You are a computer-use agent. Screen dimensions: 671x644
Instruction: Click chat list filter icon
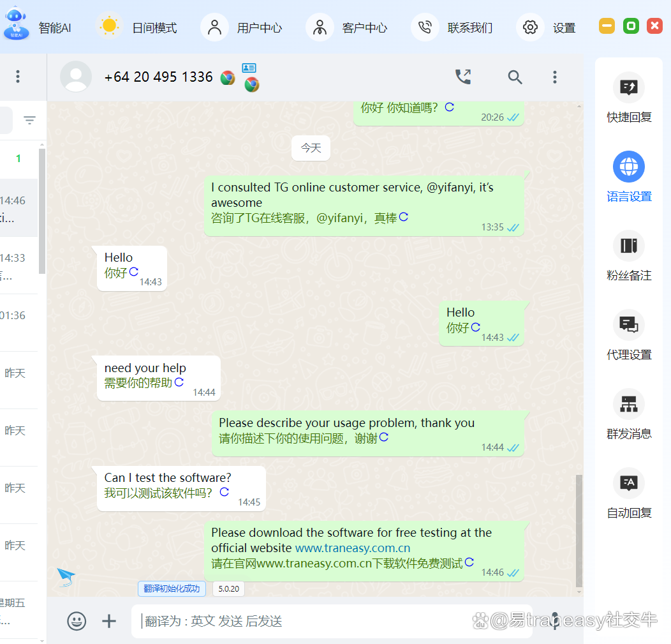pos(29,120)
